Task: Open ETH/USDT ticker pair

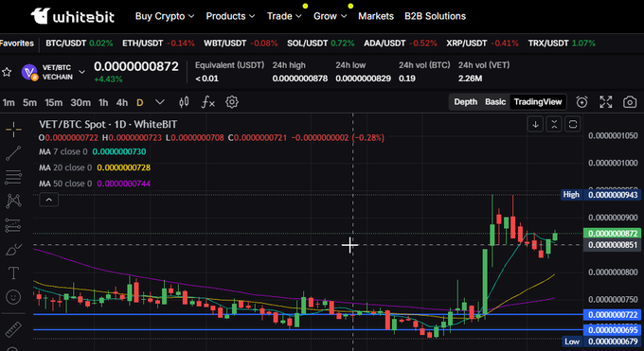Action: pyautogui.click(x=158, y=44)
